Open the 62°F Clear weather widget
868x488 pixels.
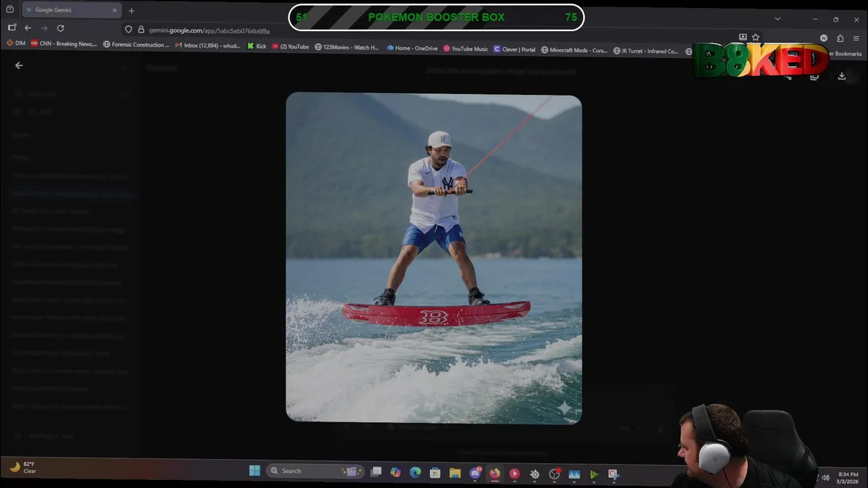click(x=22, y=467)
